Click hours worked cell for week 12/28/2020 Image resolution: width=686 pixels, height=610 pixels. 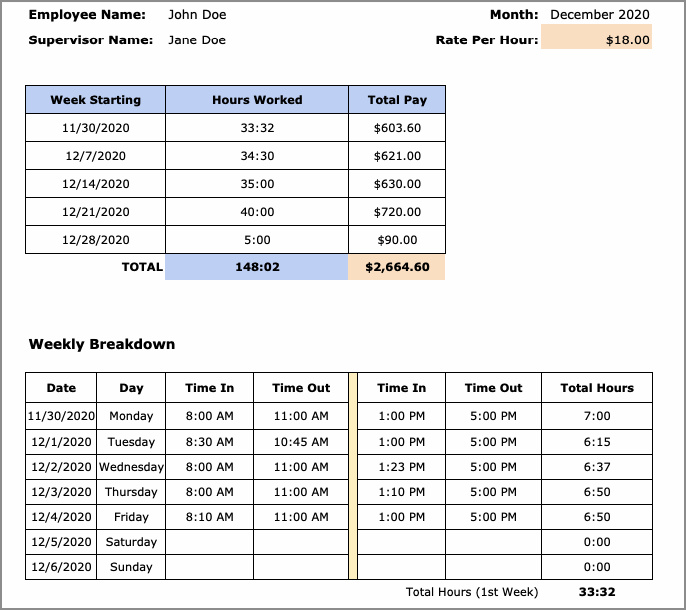(x=257, y=240)
